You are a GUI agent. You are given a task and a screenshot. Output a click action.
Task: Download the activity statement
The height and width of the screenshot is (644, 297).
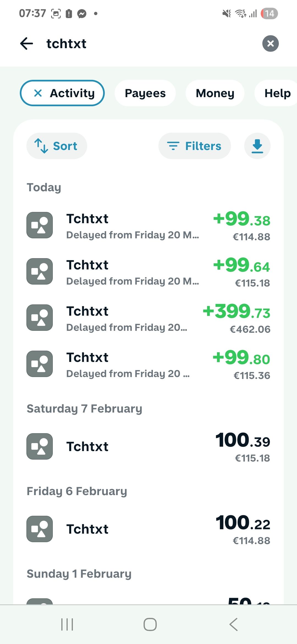pyautogui.click(x=257, y=146)
